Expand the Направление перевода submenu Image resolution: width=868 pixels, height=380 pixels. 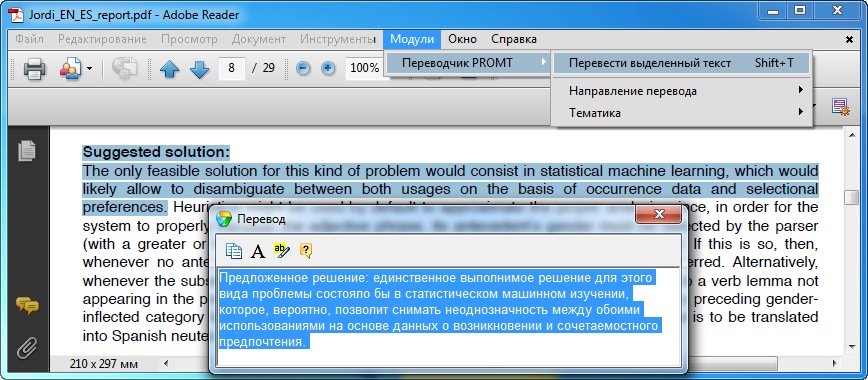coord(681,91)
